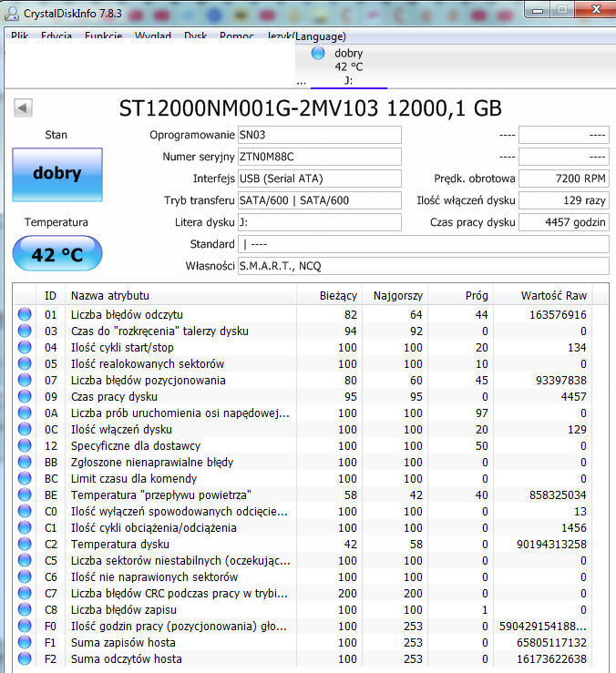Click status orb for attribute F0 row
The image size is (616, 673).
pos(25,627)
